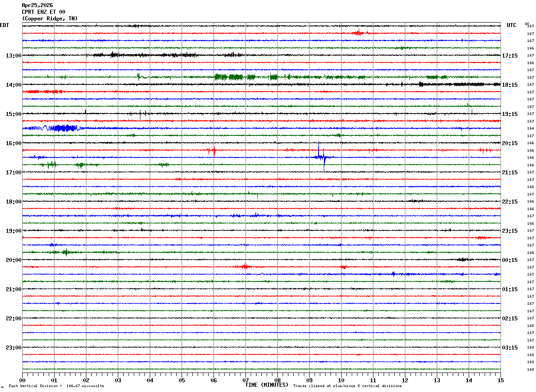Click the 17:15 UTC time label
The height and width of the screenshot is (392, 536).
coord(510,56)
